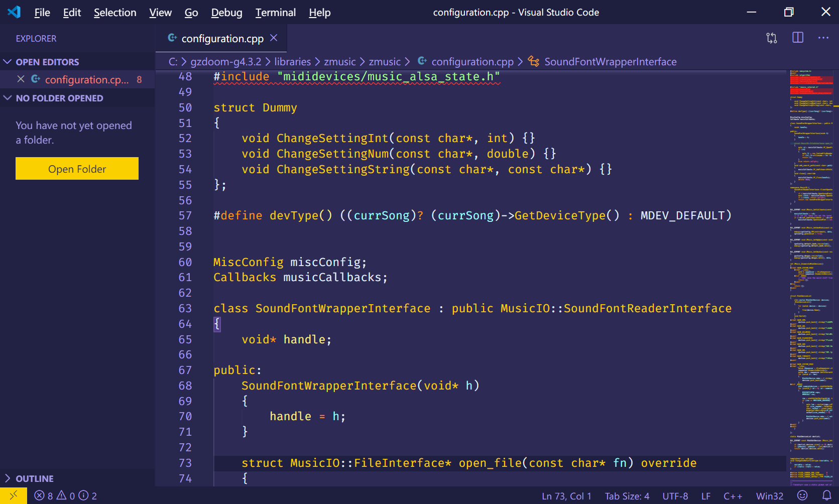Open zmusic in the breadcrumb path
The image size is (839, 504).
(340, 61)
